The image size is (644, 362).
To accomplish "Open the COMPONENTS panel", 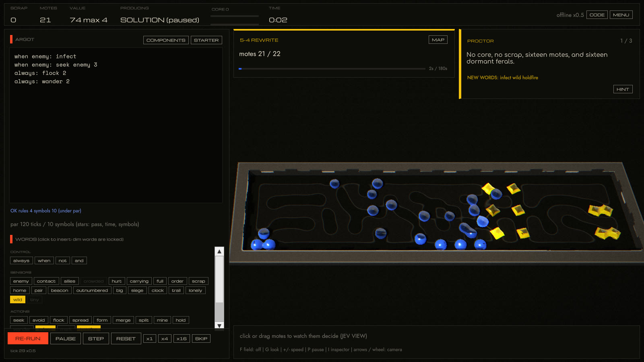I will click(x=166, y=40).
